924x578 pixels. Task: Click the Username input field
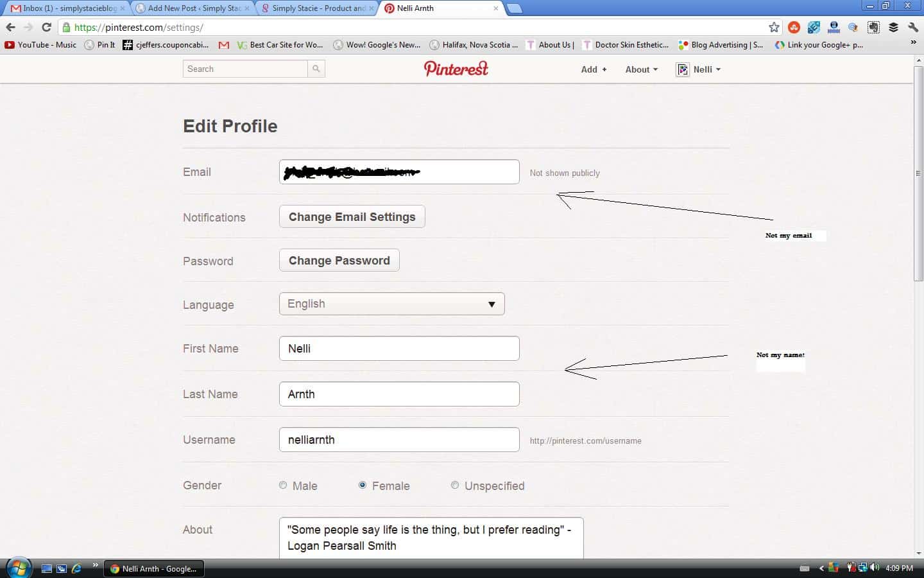398,440
